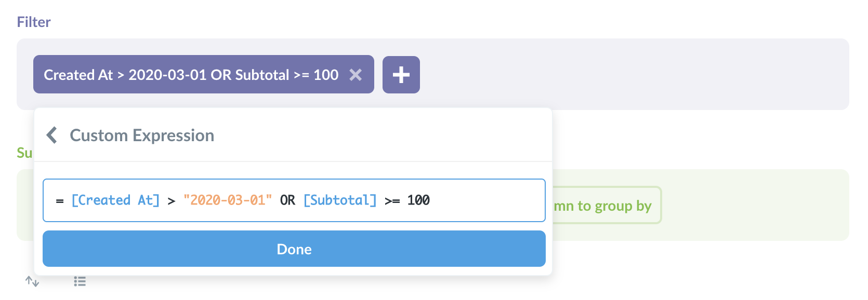Select the [Subtotal] token in the expression

click(339, 200)
